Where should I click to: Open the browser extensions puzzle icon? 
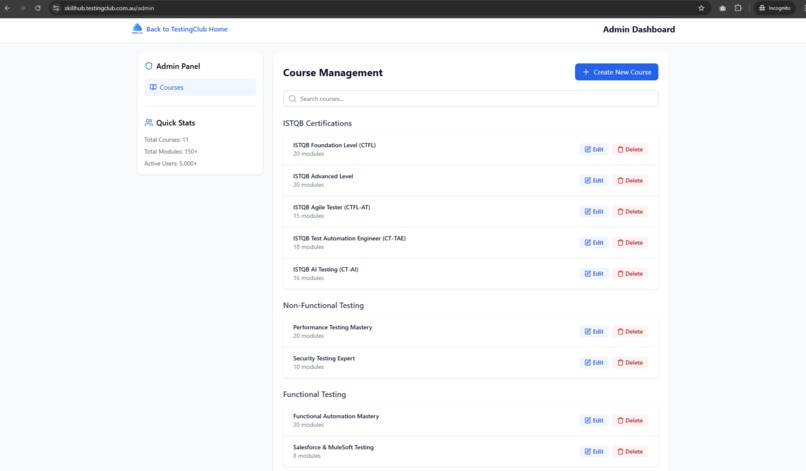click(738, 8)
